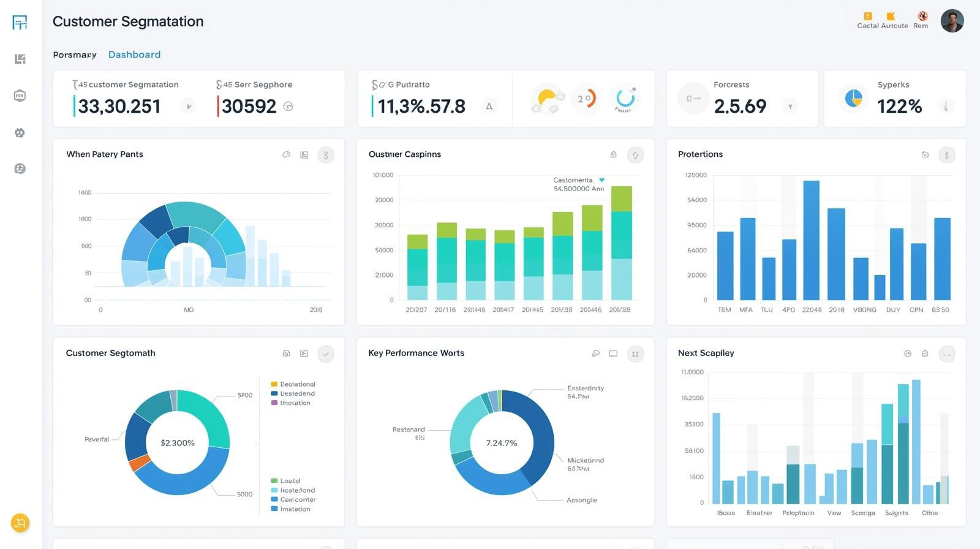Open Forcrests dropdown arrow beside 2.5.69

click(790, 107)
